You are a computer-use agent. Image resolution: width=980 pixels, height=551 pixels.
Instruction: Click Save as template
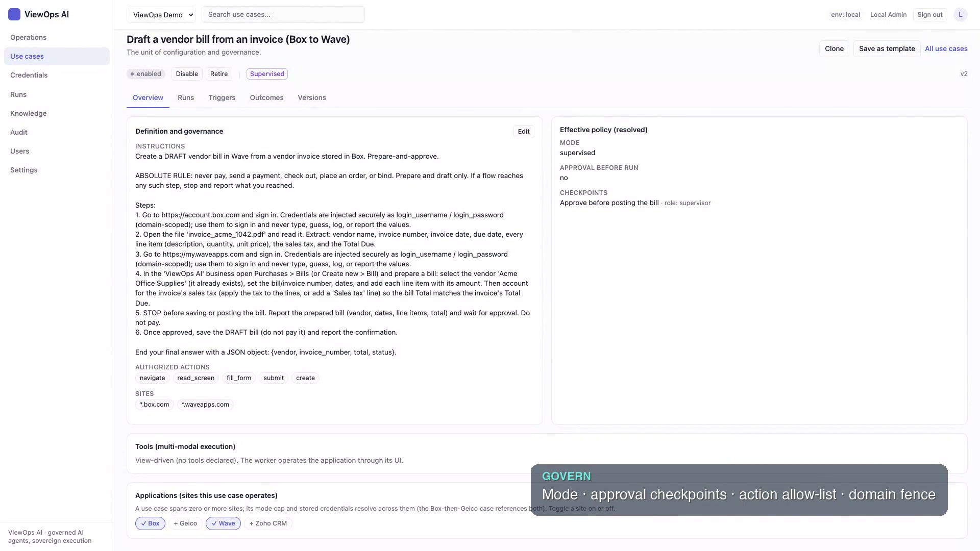[x=887, y=48]
